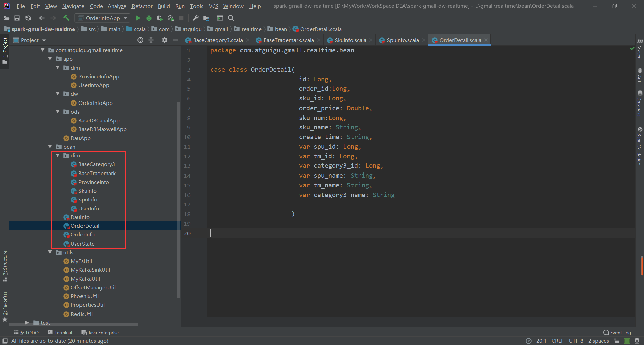Click the Project tree vertical scrollbar
The image size is (644, 345).
coord(179,199)
